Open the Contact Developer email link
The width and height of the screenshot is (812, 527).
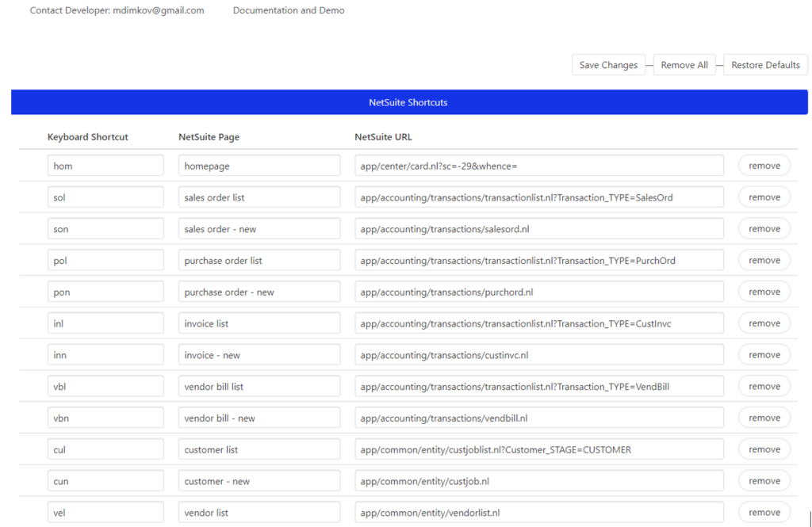coord(117,10)
